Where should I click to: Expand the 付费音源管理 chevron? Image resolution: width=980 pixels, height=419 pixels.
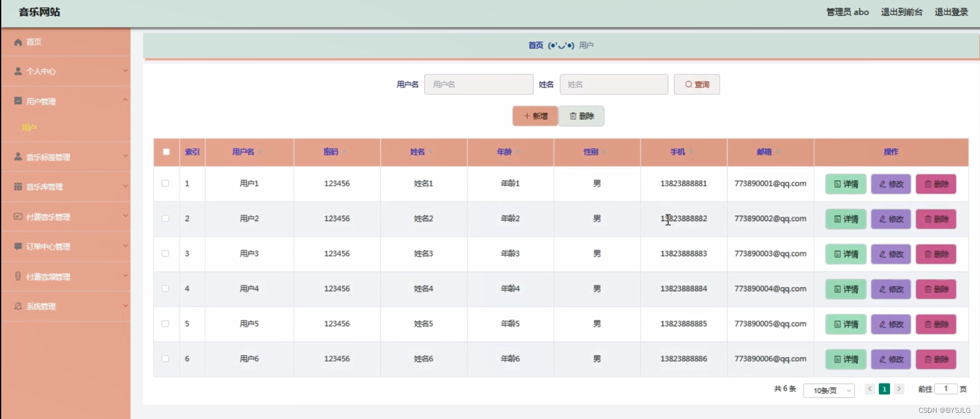(x=125, y=275)
